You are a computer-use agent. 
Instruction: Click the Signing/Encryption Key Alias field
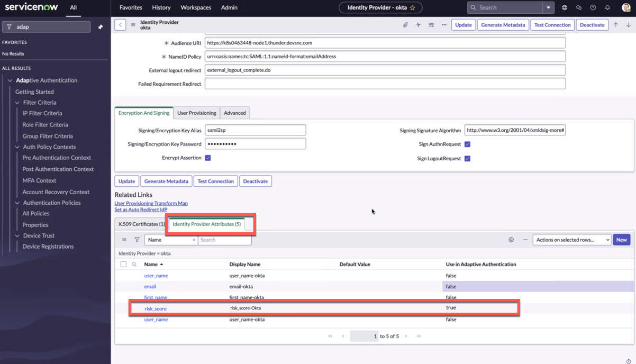[x=255, y=130]
